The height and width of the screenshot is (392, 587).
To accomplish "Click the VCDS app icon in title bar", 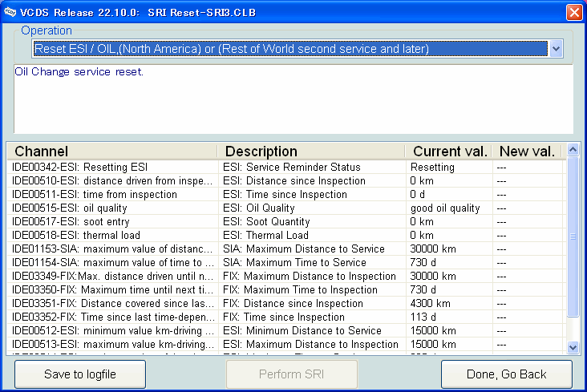I will click(10, 12).
